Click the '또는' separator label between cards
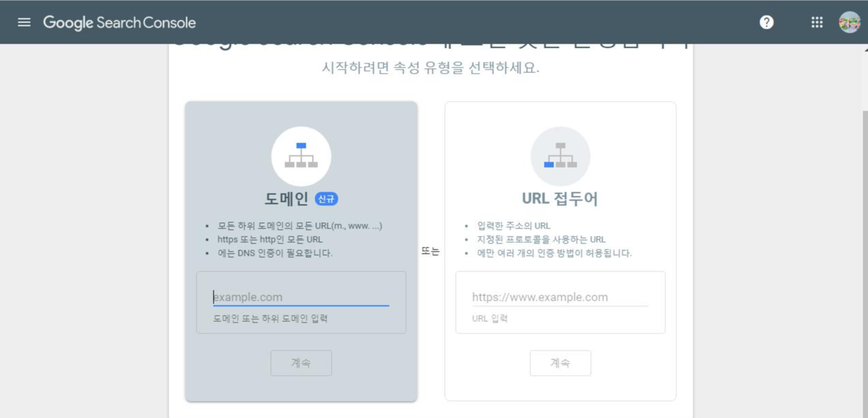The width and height of the screenshot is (868, 418). (x=431, y=251)
